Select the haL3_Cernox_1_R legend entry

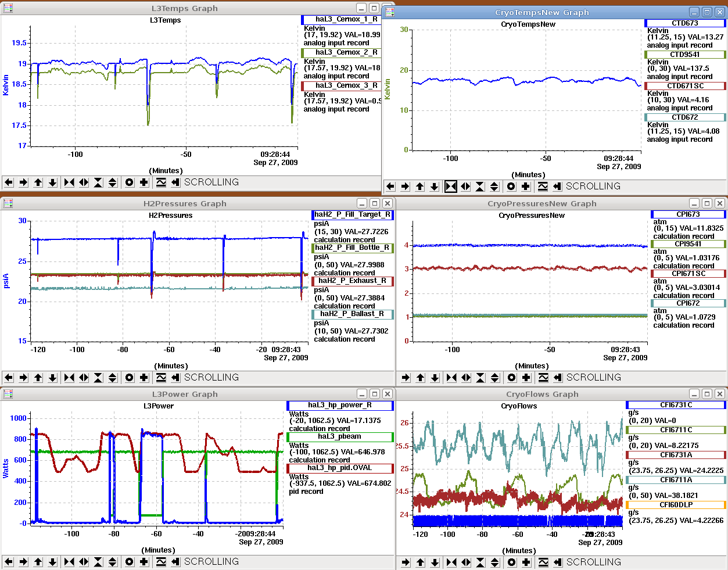tap(342, 20)
